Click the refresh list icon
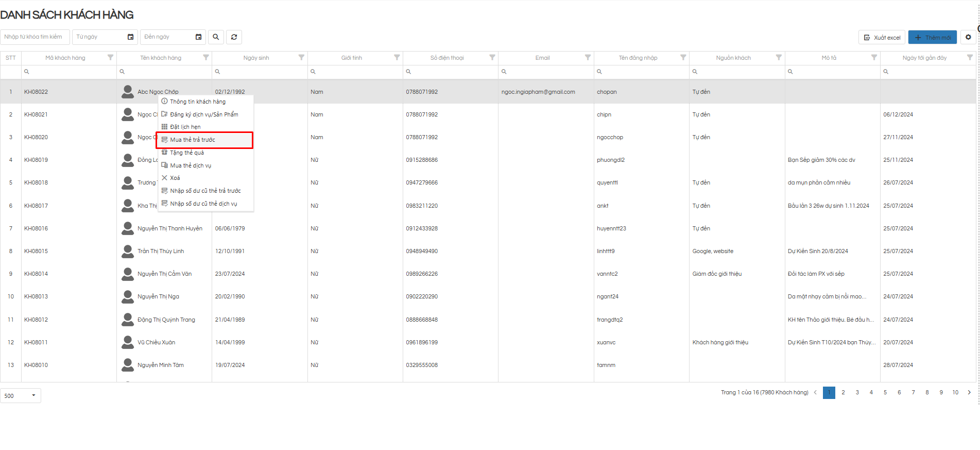The width and height of the screenshot is (980, 450). [234, 37]
